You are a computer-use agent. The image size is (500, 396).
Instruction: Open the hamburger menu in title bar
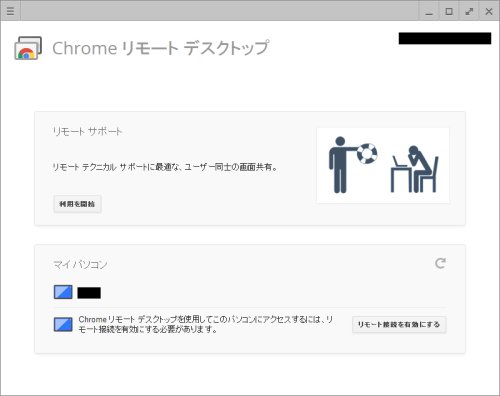point(10,11)
